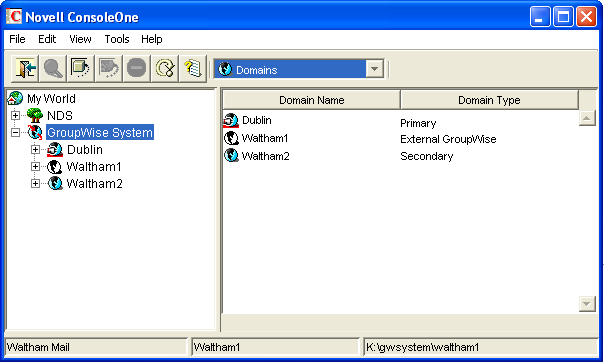Sort by Domain Name column header

click(312, 100)
